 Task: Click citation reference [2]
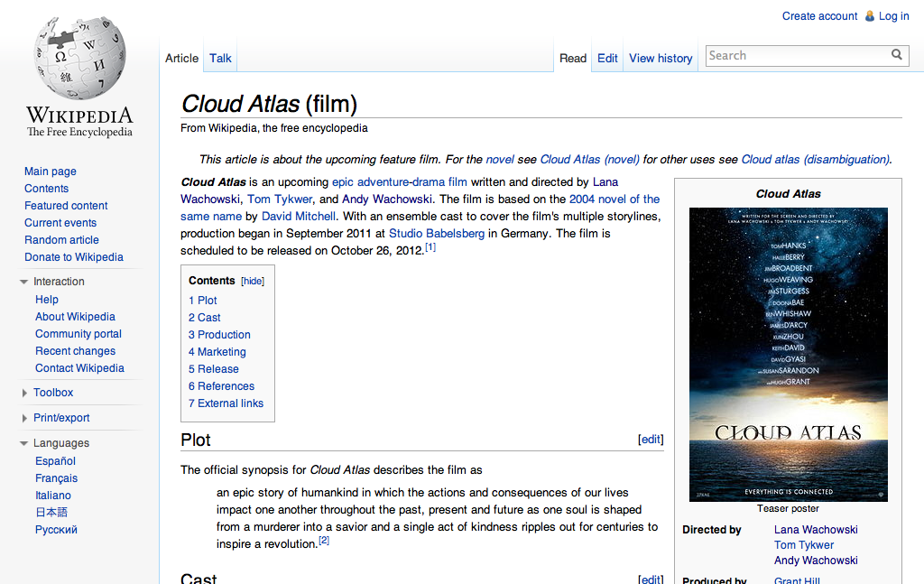click(x=324, y=541)
